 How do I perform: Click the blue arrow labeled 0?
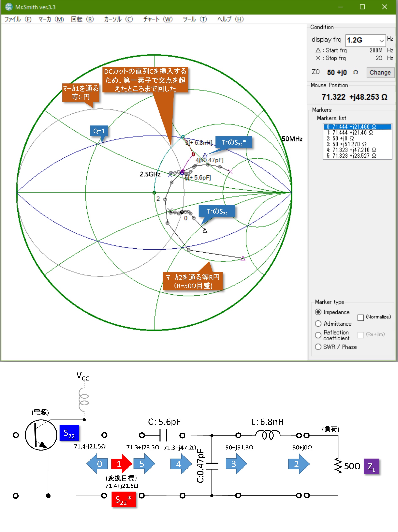pos(97,464)
